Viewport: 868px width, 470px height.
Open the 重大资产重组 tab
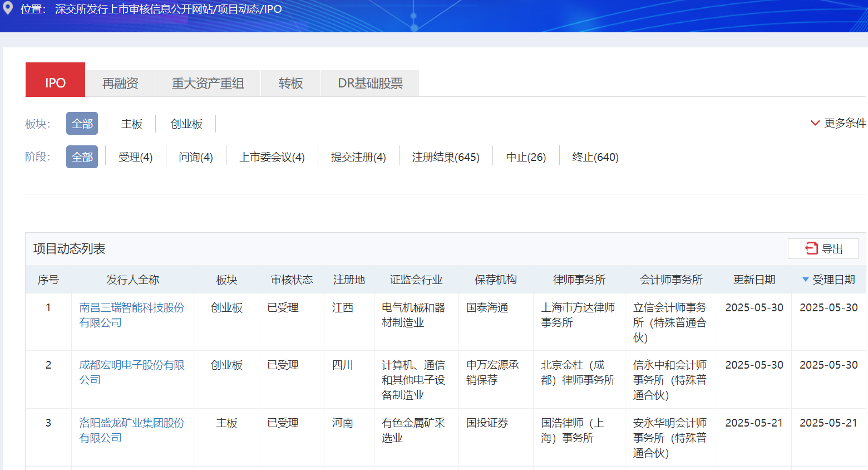[x=208, y=83]
